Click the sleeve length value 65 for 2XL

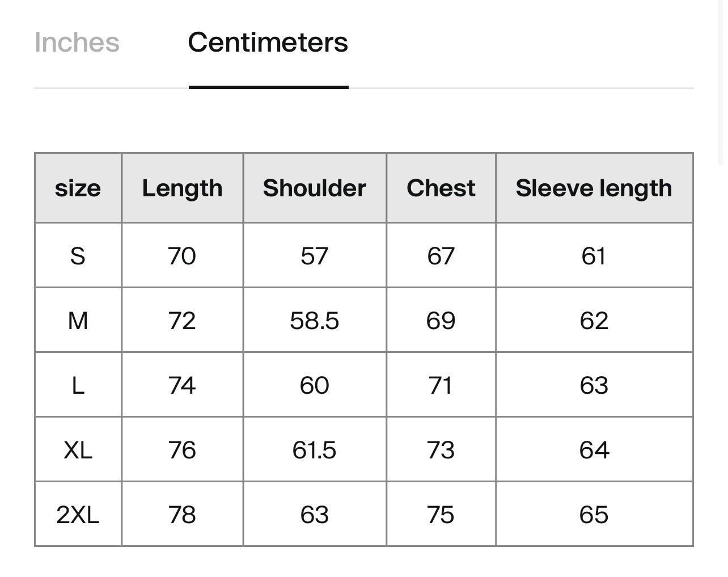[x=594, y=515]
